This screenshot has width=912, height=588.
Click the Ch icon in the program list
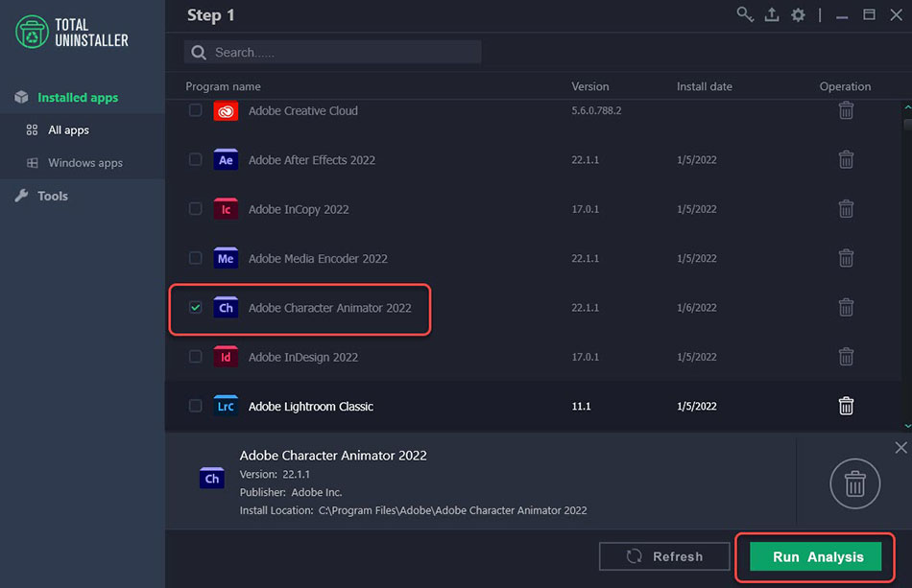(x=226, y=307)
